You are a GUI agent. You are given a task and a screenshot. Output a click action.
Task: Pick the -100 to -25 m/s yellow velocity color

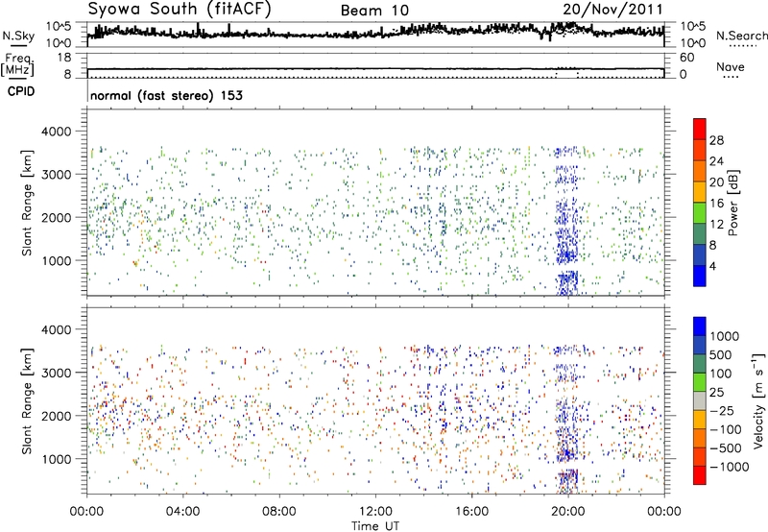pos(700,420)
